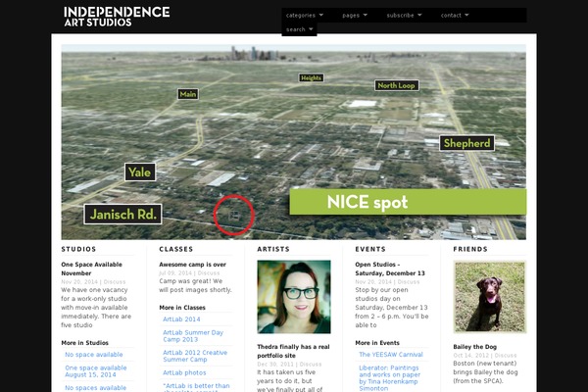Click Discuss under Awesome camp post
Image resolution: width=588 pixels, height=392 pixels.
click(209, 273)
